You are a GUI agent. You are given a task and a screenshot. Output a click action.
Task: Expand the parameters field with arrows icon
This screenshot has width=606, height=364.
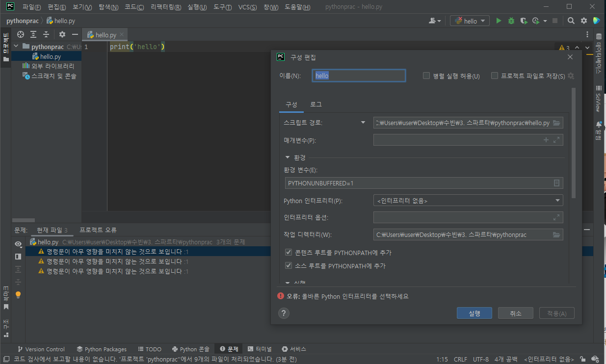[556, 140]
